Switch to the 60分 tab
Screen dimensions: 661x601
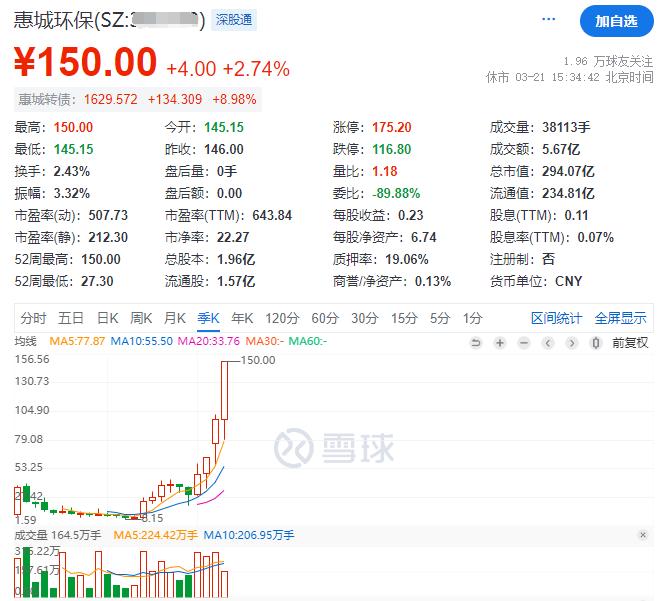click(x=325, y=318)
